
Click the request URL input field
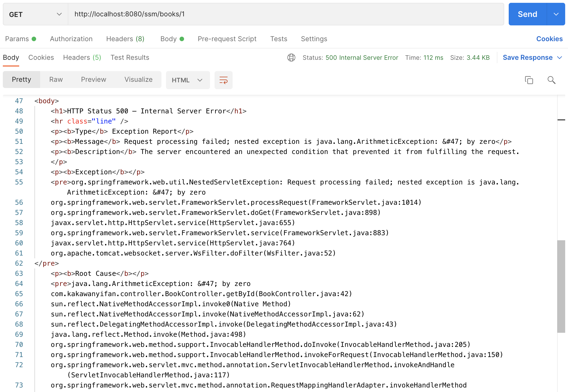click(x=285, y=14)
